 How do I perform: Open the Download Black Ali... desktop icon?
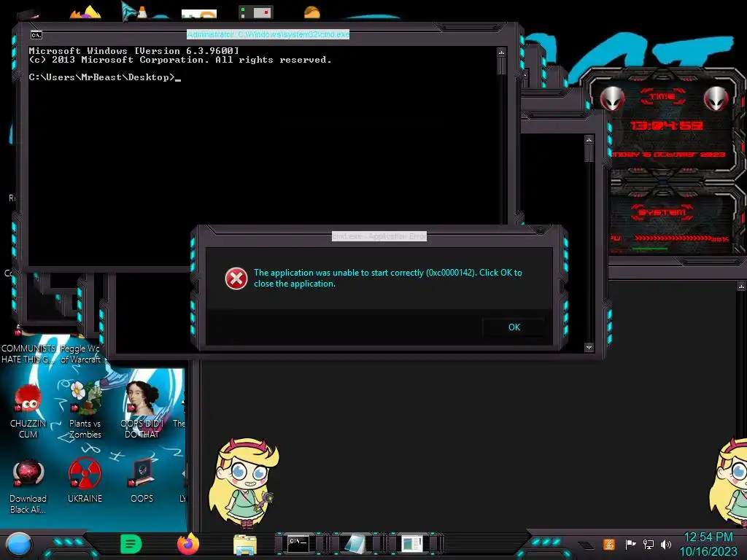click(x=28, y=486)
